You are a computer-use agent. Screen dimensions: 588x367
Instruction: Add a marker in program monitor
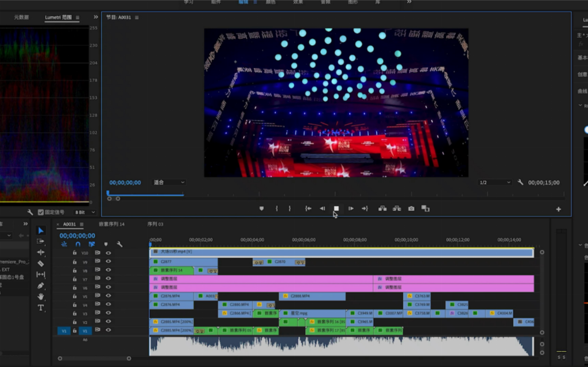(x=261, y=208)
